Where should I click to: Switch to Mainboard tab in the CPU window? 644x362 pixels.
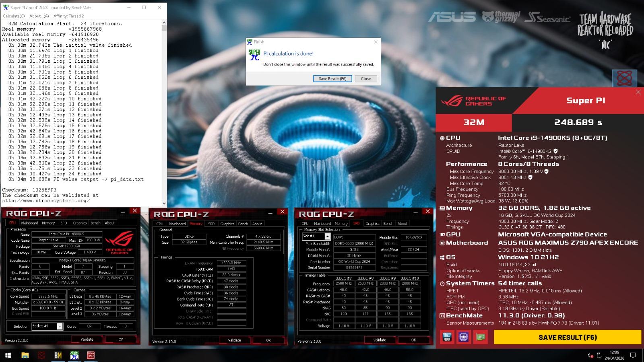point(29,223)
